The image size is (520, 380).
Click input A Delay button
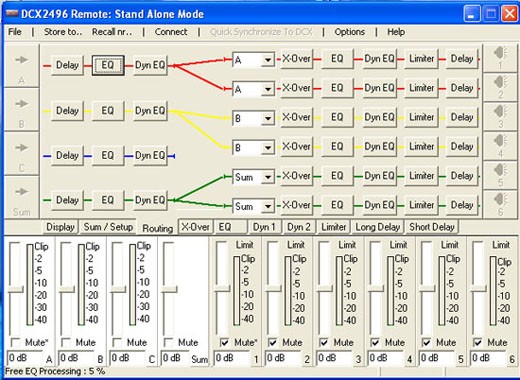67,65
